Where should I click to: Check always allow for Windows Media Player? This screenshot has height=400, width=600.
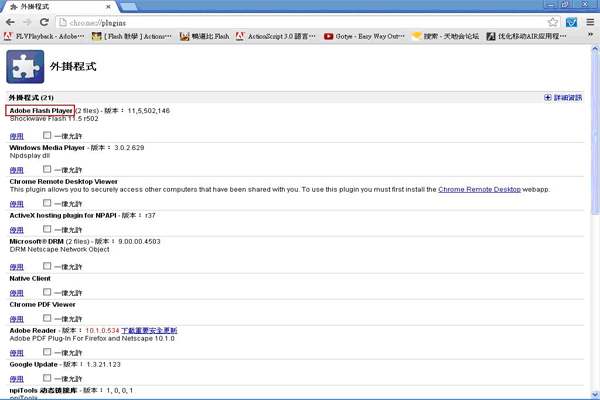(47, 170)
